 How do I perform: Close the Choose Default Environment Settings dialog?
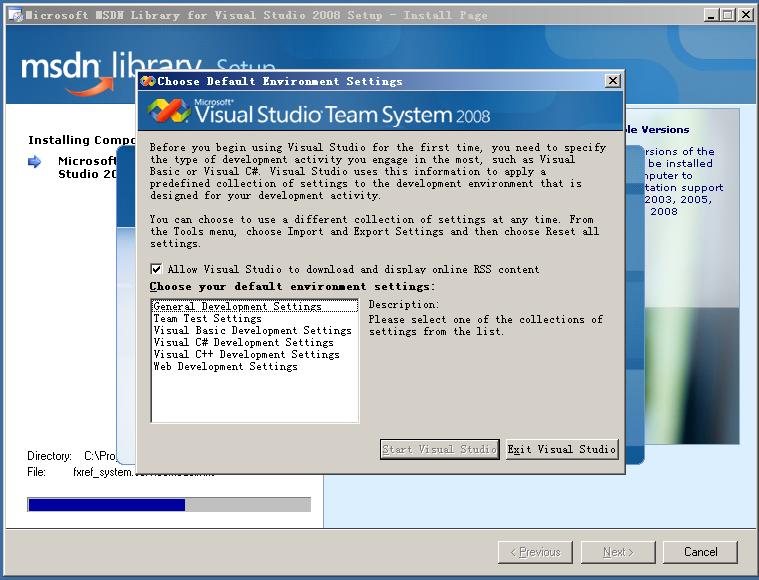pos(613,81)
